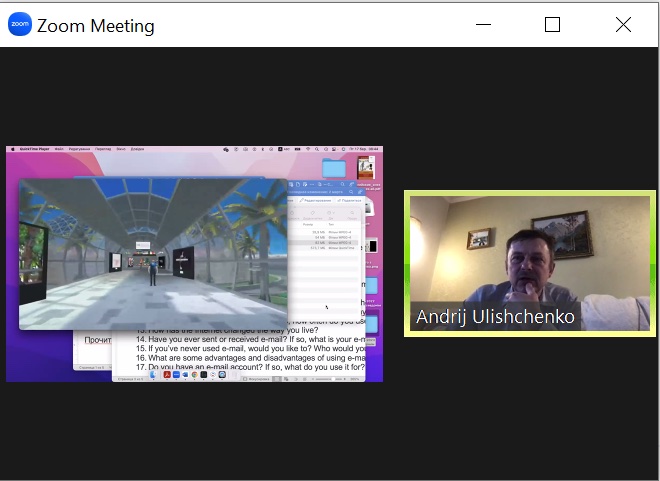Click the Andrij Ulishchenko name label
The height and width of the screenshot is (481, 660).
point(495,317)
